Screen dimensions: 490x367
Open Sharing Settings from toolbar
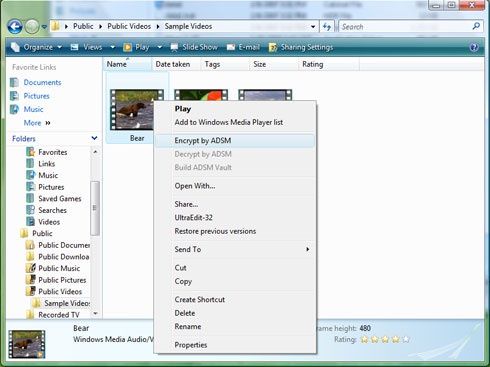[x=301, y=47]
